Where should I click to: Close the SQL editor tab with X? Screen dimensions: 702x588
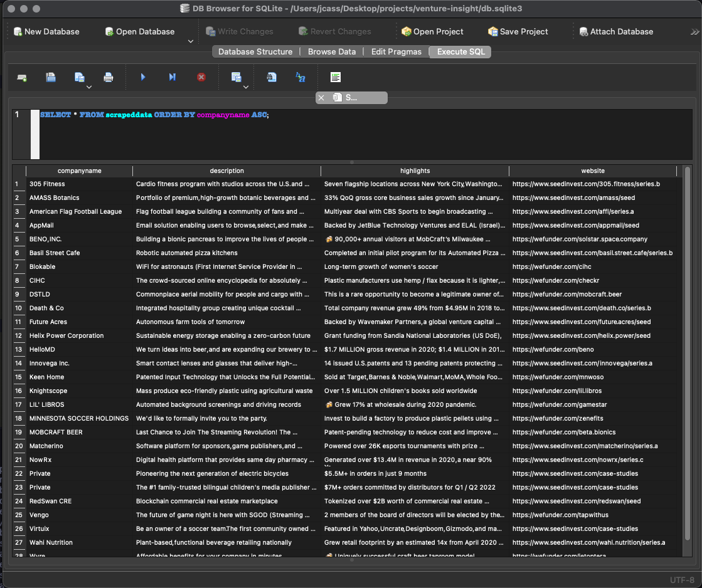click(321, 98)
